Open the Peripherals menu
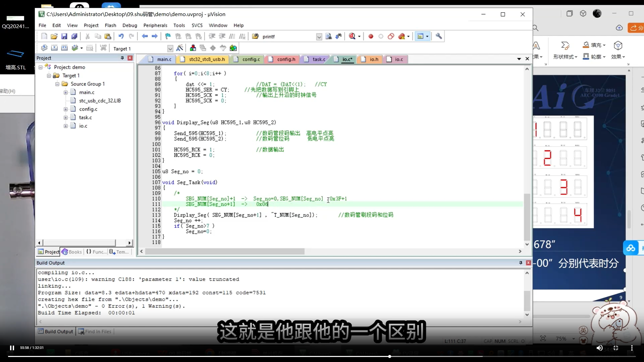This screenshot has width=644, height=362. pos(155,25)
